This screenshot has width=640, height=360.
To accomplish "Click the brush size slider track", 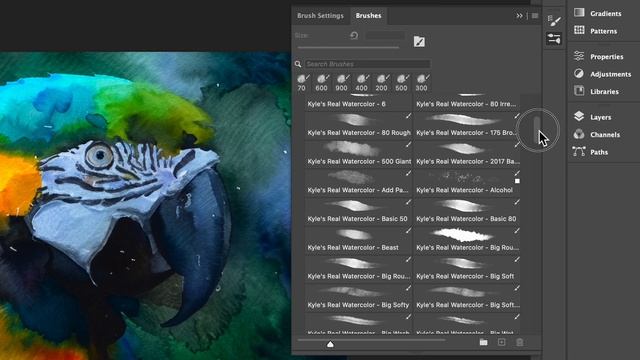I will pyautogui.click(x=348, y=48).
